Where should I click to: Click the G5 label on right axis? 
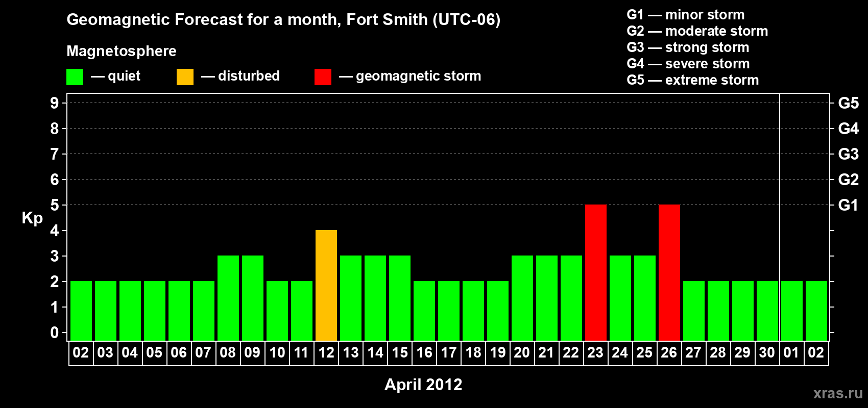[849, 103]
